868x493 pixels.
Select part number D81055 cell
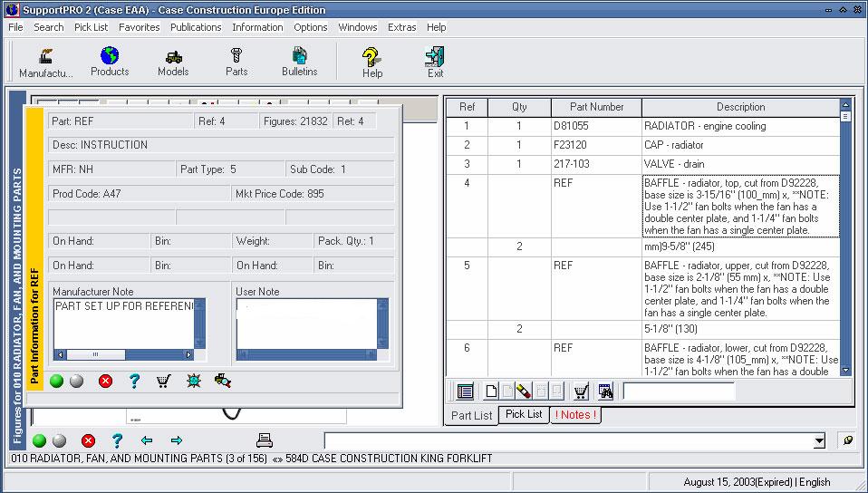pos(597,126)
